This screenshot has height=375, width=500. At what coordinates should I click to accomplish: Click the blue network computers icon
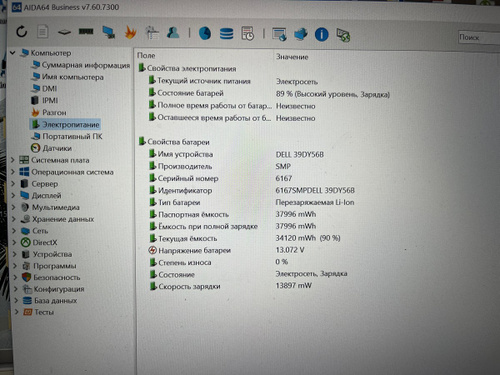pyautogui.click(x=301, y=34)
